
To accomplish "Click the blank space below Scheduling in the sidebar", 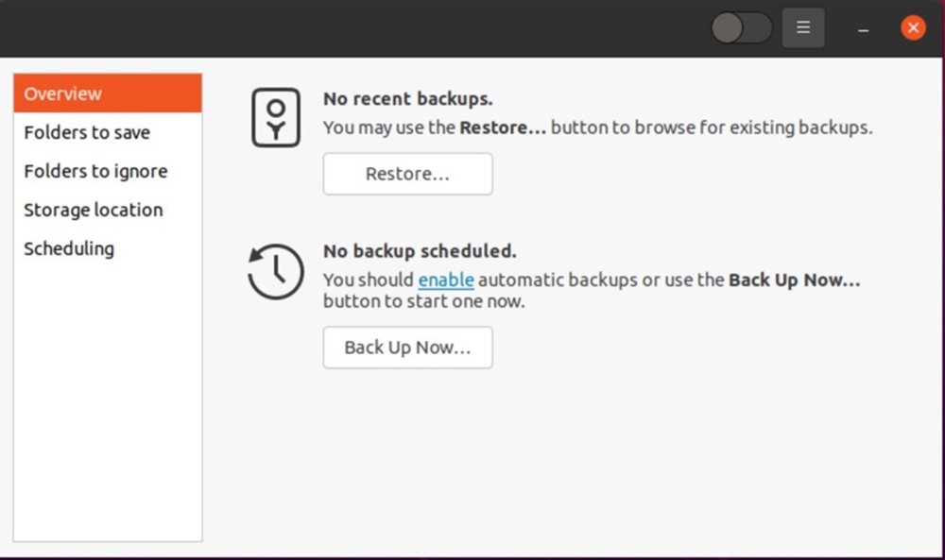I will [108, 397].
